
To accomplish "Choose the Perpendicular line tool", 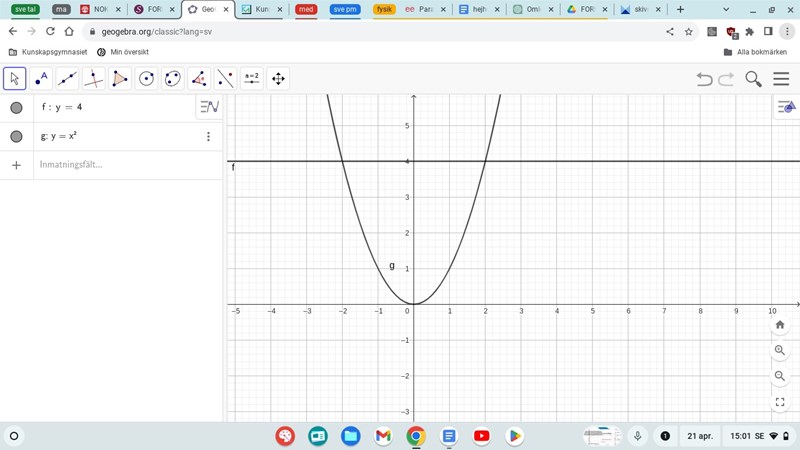I will pyautogui.click(x=94, y=78).
